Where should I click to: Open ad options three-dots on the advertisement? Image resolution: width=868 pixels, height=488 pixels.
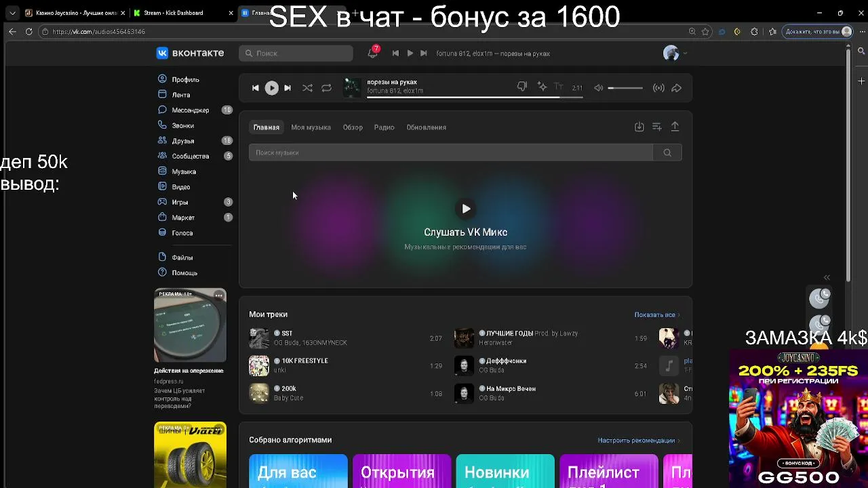pyautogui.click(x=218, y=296)
